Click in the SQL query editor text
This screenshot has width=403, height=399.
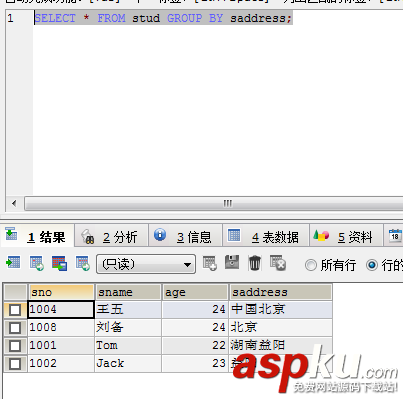coord(163,18)
